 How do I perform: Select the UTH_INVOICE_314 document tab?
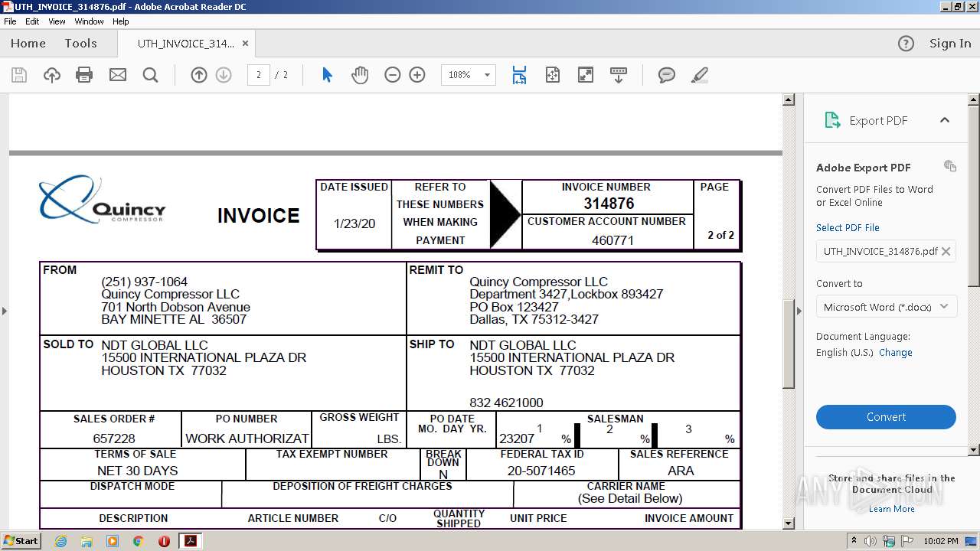[x=186, y=44]
